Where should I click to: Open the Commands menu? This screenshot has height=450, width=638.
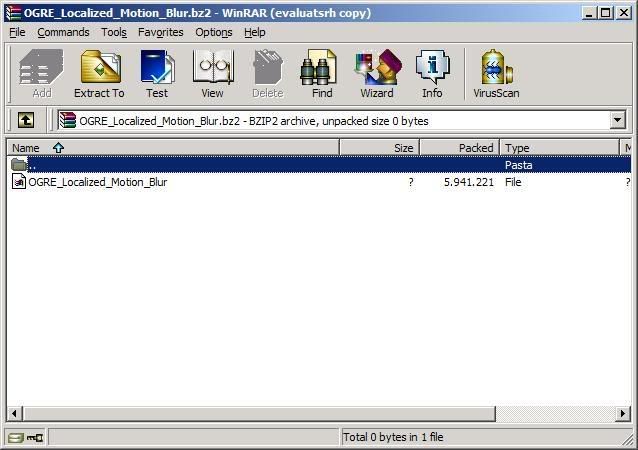(x=63, y=32)
